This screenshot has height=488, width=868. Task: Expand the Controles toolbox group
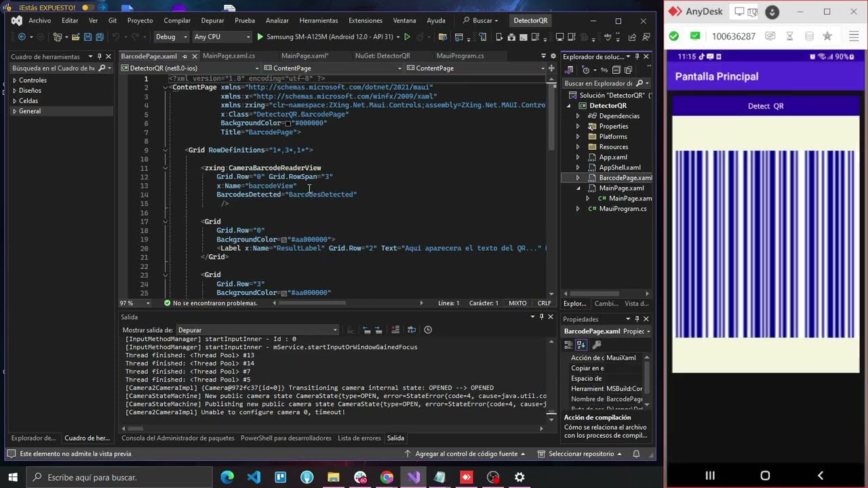[x=15, y=80]
